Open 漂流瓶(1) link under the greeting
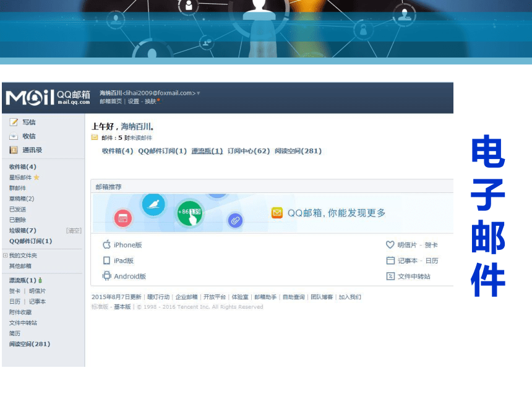This screenshot has width=532, height=399. click(207, 151)
